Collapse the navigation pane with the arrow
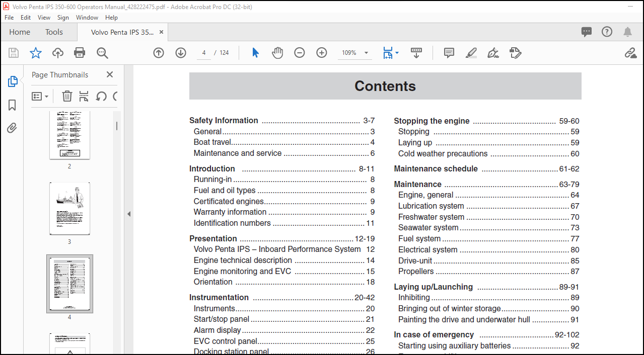 coord(128,214)
